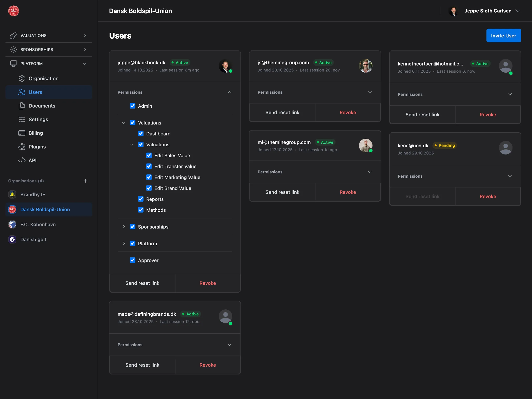Send reset link to jeppe@blackbook.dk

pos(142,283)
